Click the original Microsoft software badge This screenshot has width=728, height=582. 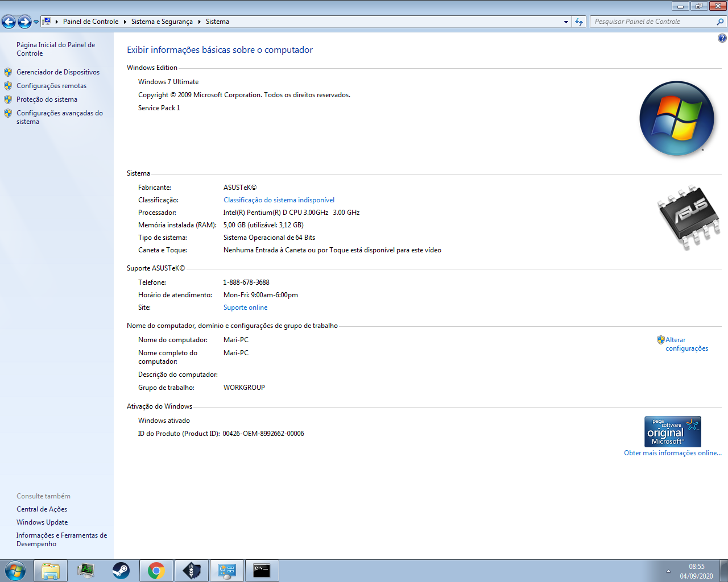[673, 432]
